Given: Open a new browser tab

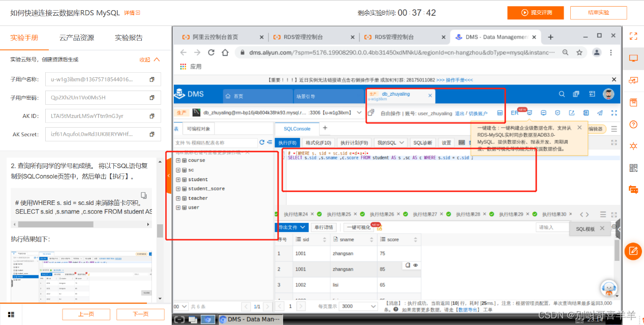Looking at the screenshot, I should (x=550, y=37).
